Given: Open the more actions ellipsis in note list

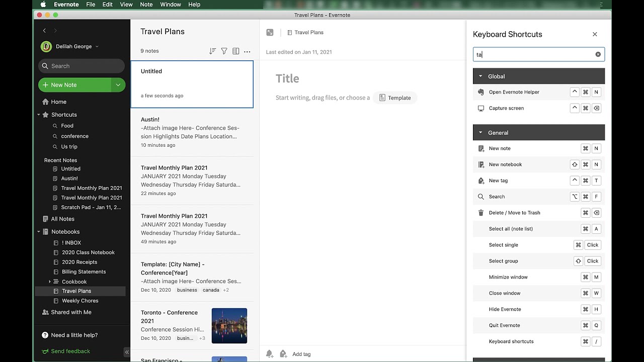Looking at the screenshot, I should 247,51.
